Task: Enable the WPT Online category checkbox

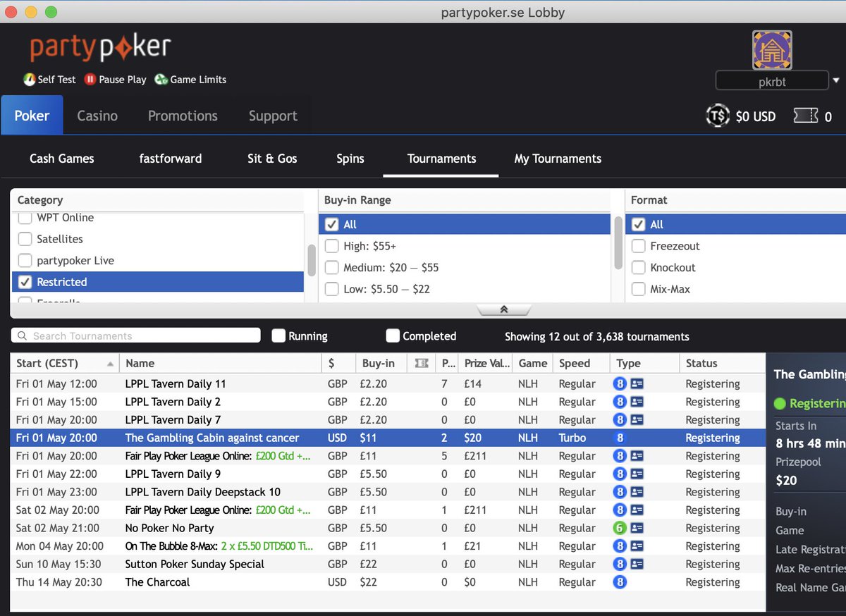Action: (x=25, y=218)
